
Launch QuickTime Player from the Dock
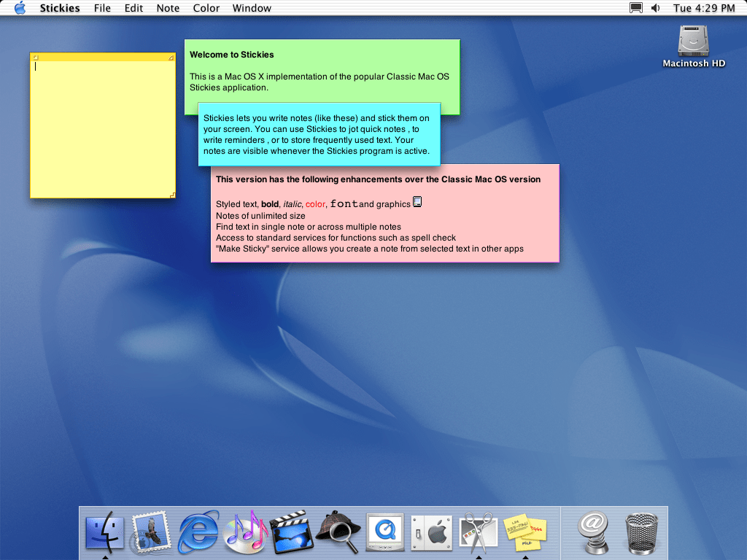click(384, 532)
